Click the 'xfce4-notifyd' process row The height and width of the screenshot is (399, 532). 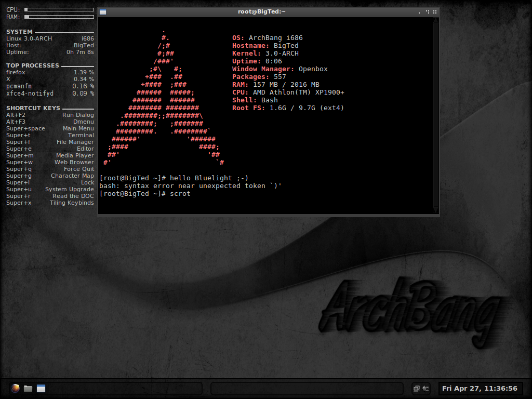50,94
